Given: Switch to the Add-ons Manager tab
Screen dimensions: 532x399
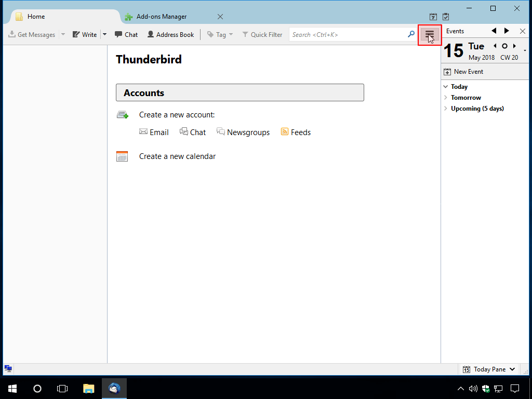Looking at the screenshot, I should click(161, 17).
